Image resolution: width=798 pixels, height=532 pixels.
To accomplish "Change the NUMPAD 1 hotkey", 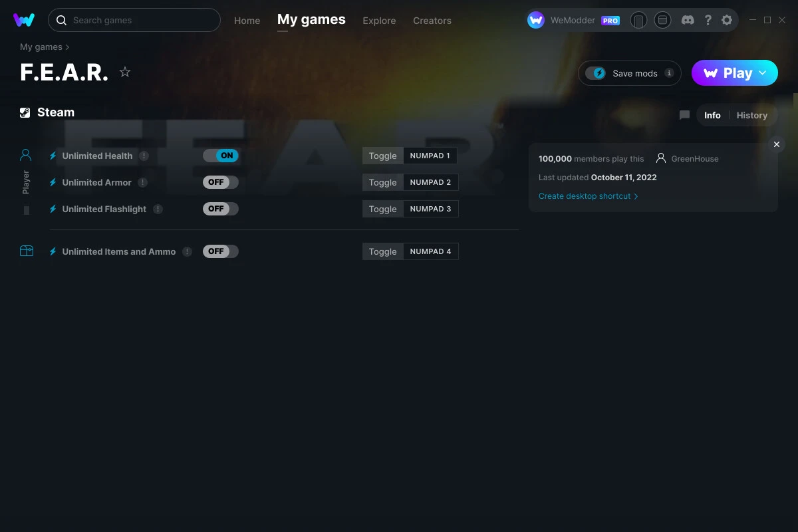I will click(430, 156).
